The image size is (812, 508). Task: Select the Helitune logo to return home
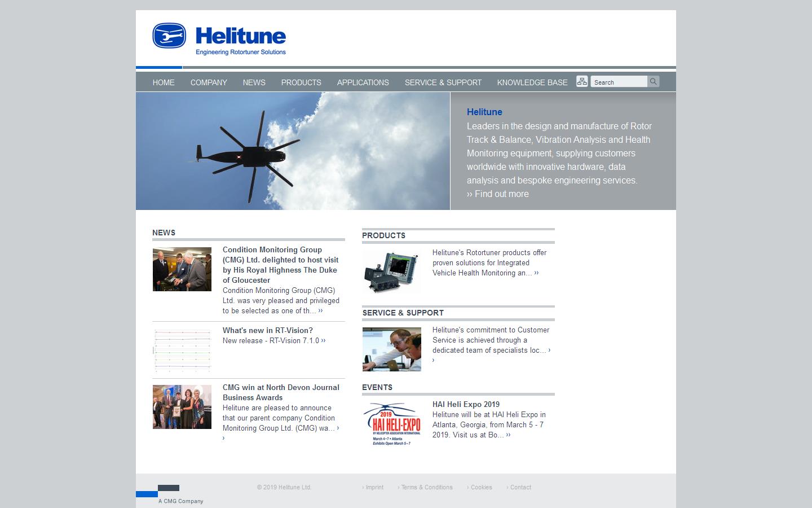(219, 37)
